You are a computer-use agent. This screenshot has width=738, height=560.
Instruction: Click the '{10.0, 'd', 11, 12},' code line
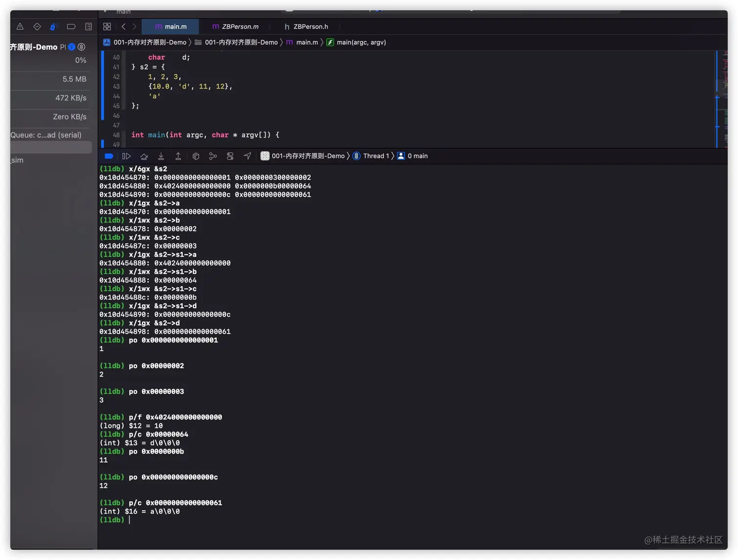click(x=190, y=87)
